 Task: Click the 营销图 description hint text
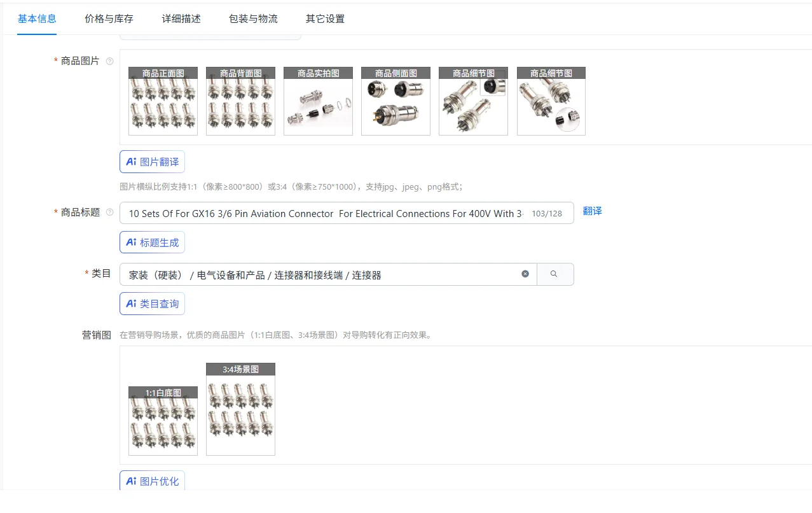pos(276,335)
